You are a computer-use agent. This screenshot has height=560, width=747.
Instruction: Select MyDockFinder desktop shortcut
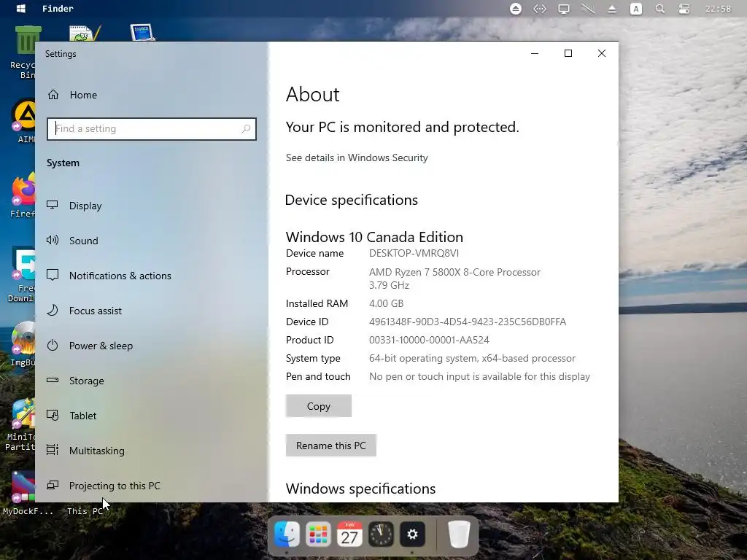pyautogui.click(x=25, y=493)
